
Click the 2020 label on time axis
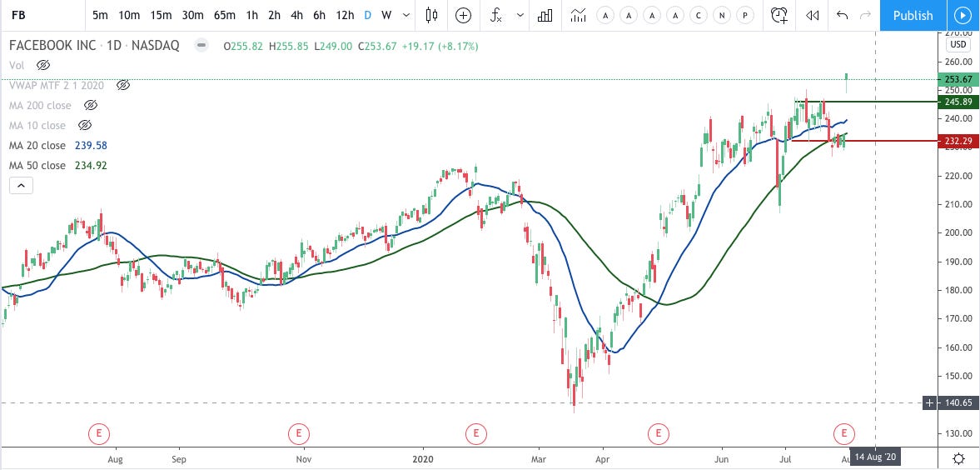(422, 458)
